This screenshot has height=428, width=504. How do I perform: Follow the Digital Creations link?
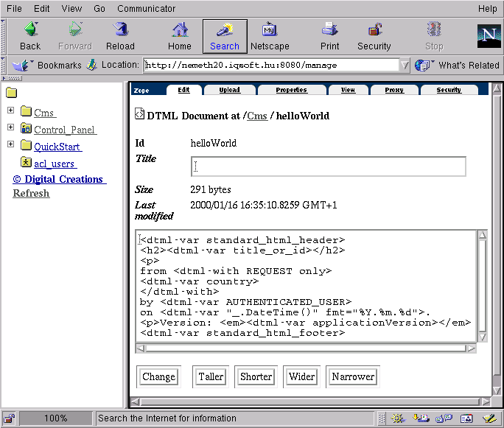pos(60,179)
